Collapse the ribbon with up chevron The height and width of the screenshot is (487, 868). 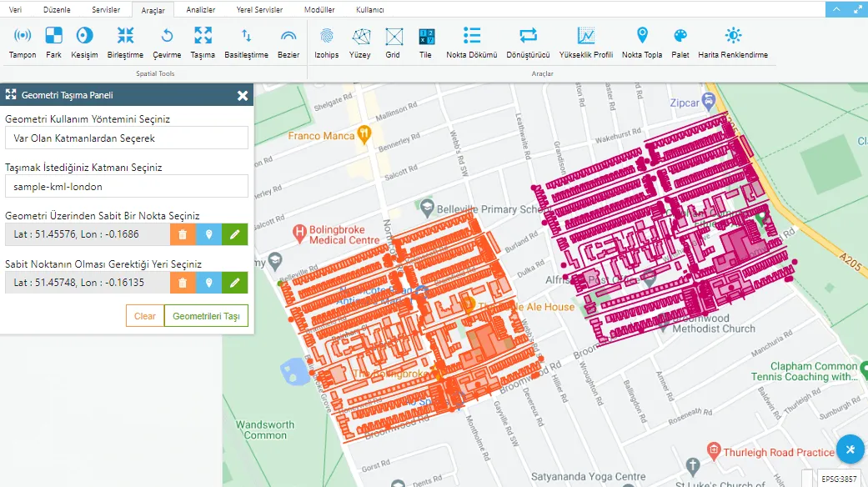pos(835,9)
